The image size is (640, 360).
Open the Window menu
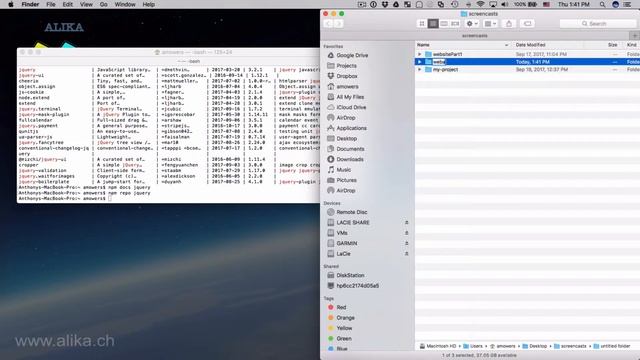[x=125, y=4]
